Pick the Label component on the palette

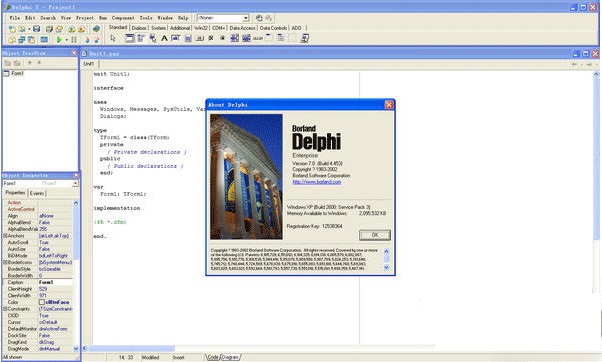(164, 38)
